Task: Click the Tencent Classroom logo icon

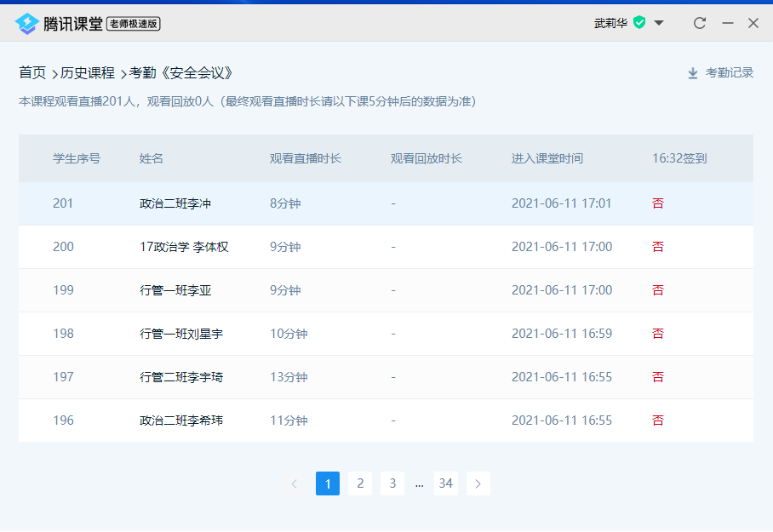Action: coord(27,23)
